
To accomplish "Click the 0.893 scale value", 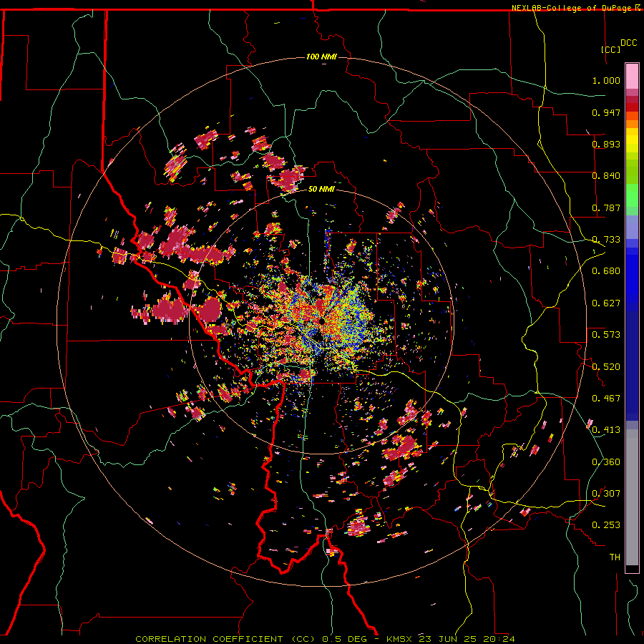I will tap(606, 144).
